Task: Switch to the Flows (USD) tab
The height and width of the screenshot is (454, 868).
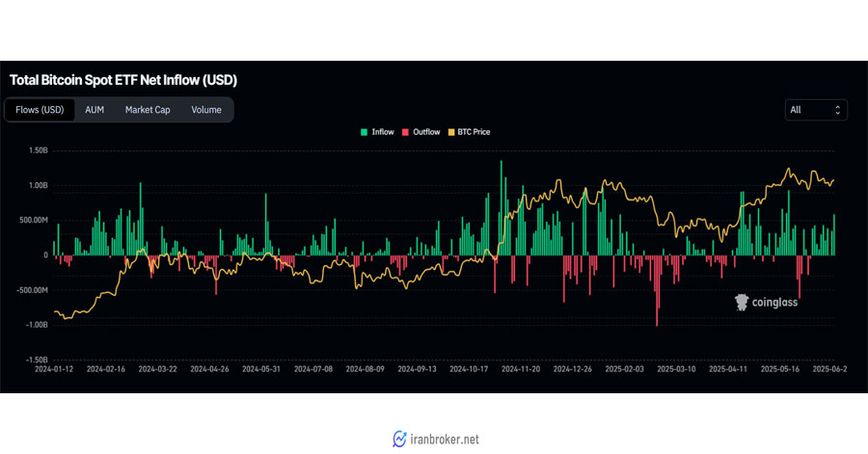Action: coord(40,110)
